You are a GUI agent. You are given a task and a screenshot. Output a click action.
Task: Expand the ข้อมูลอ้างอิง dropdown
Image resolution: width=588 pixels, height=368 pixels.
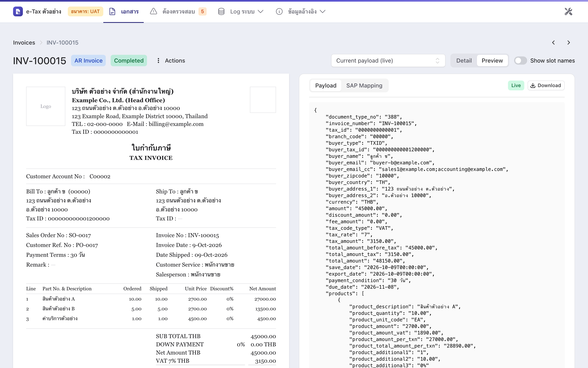[322, 11]
